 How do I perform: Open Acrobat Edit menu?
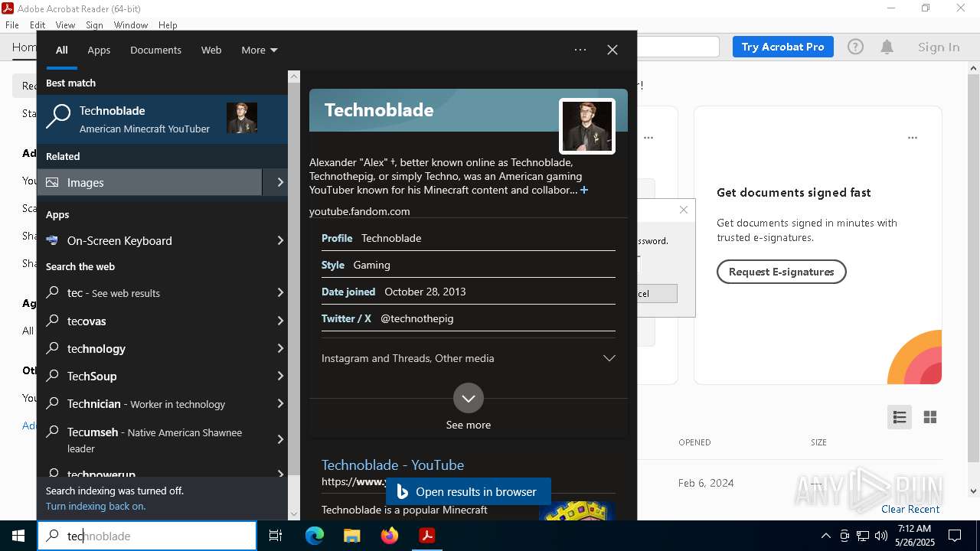click(x=38, y=25)
